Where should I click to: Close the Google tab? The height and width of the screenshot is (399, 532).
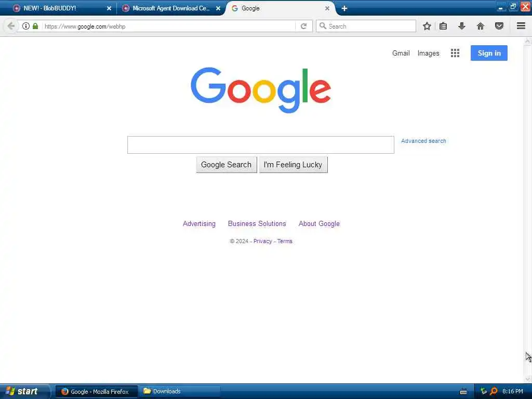pos(327,8)
